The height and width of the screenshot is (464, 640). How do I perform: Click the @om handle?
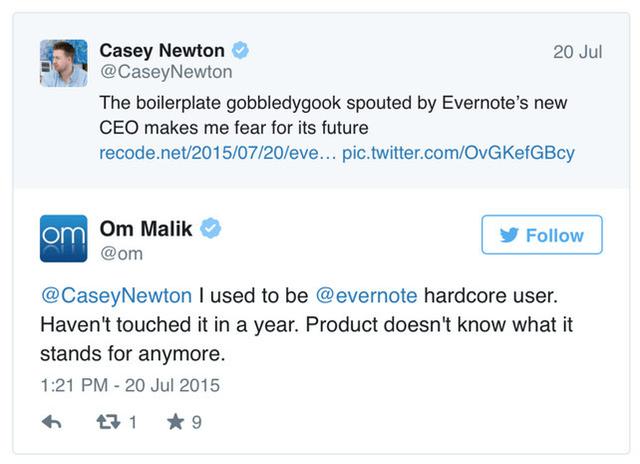pyautogui.click(x=121, y=253)
